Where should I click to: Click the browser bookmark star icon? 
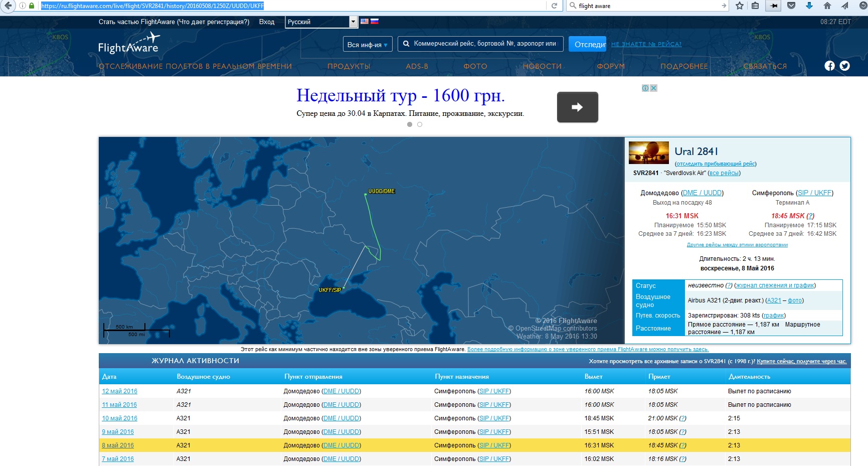tap(739, 6)
